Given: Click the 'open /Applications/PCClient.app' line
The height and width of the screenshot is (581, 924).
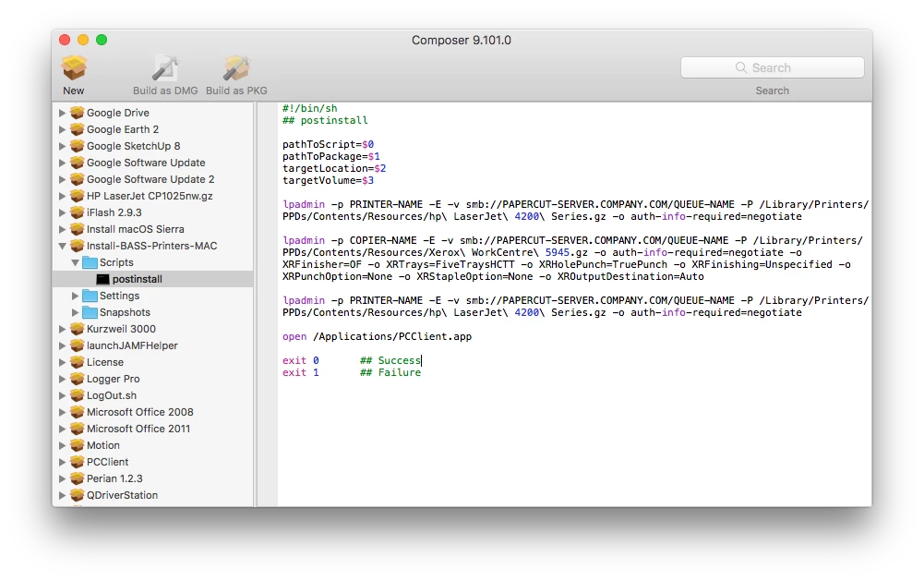Looking at the screenshot, I should pyautogui.click(x=378, y=336).
